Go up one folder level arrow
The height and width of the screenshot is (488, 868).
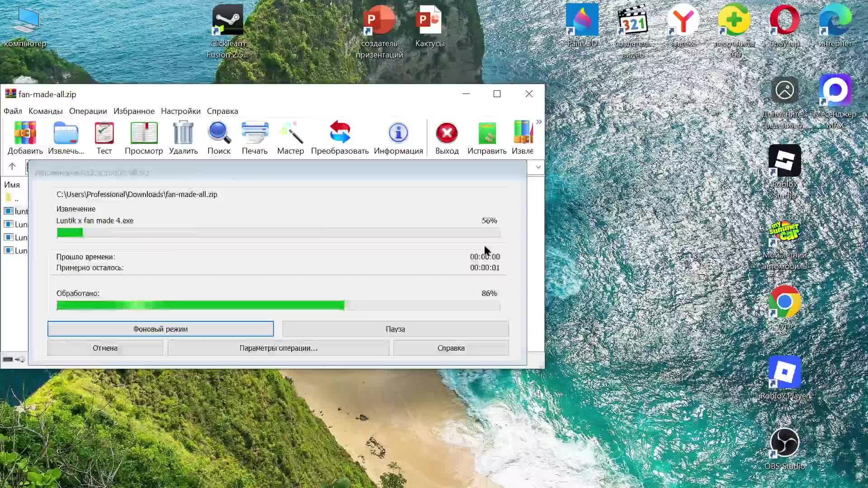pos(12,167)
